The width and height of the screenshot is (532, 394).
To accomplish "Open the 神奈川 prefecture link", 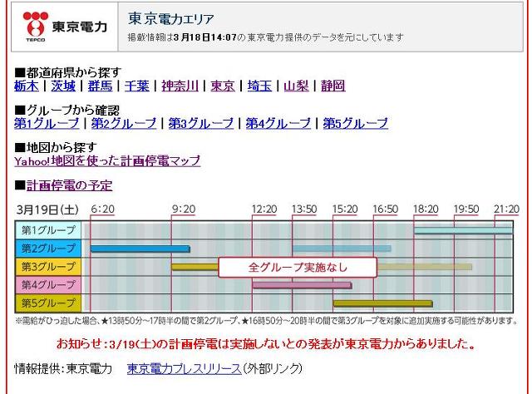I will (180, 86).
